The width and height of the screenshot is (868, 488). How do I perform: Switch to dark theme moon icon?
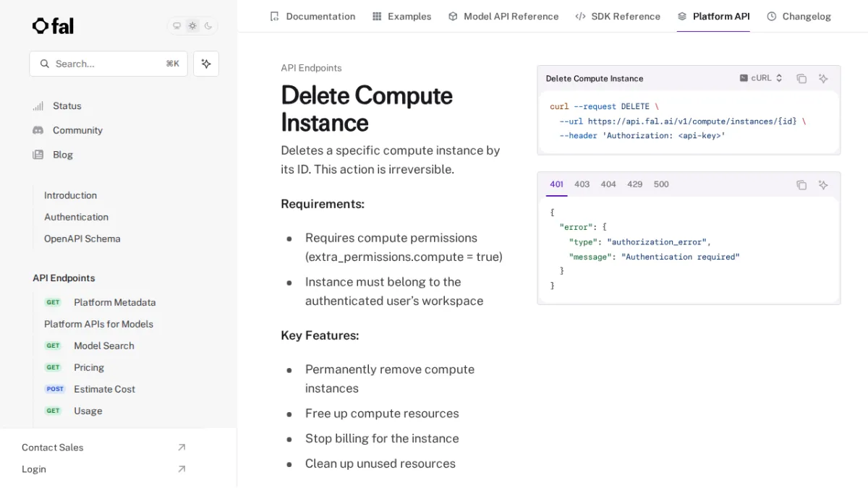(208, 26)
